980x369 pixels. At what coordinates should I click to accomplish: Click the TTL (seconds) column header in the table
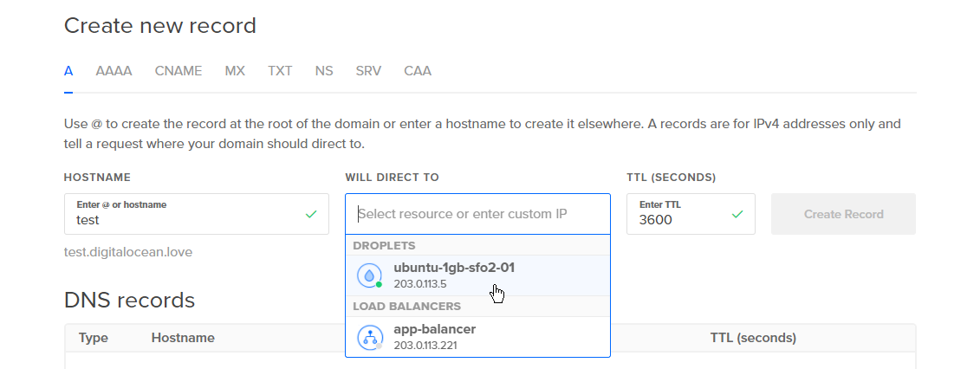[x=753, y=338]
